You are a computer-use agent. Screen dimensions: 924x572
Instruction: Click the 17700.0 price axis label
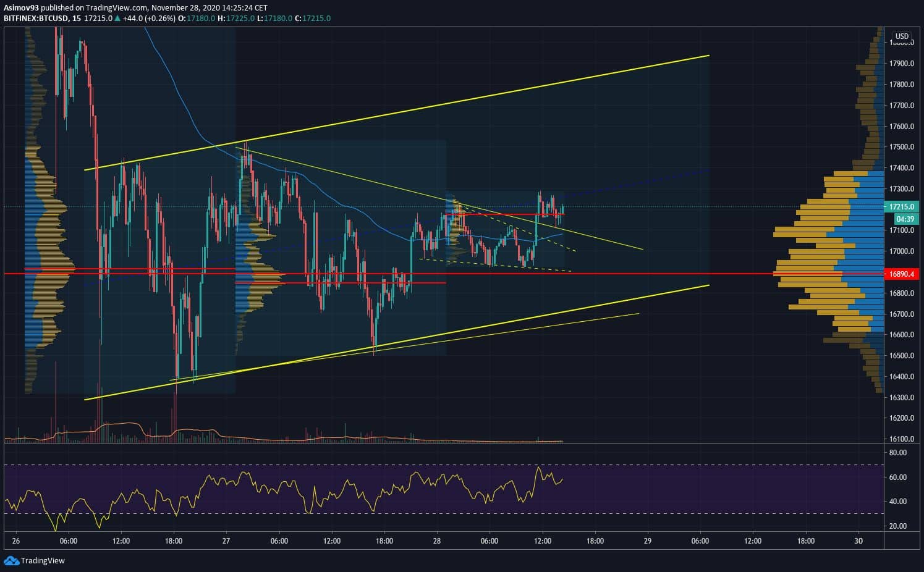pos(902,106)
